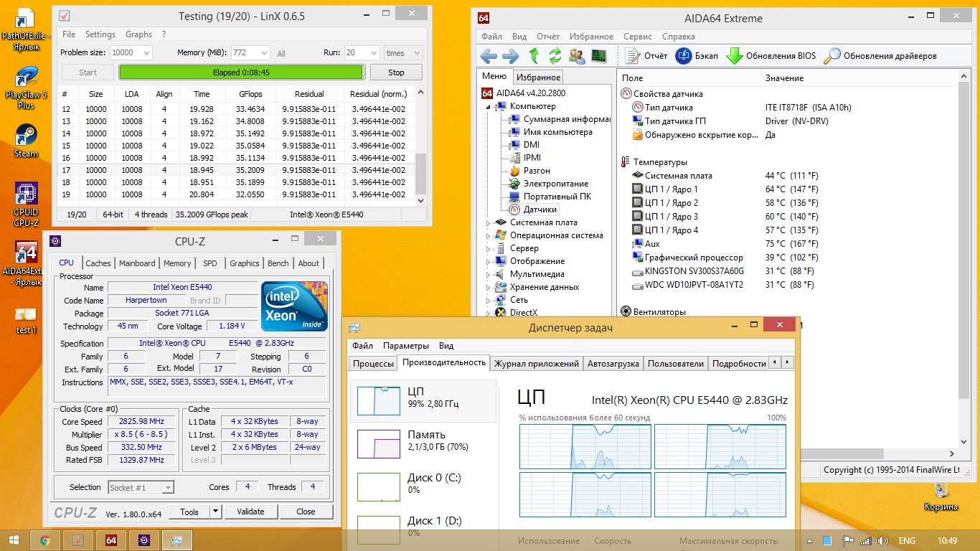
Task: Expand the Системная плата tree node
Action: [488, 223]
